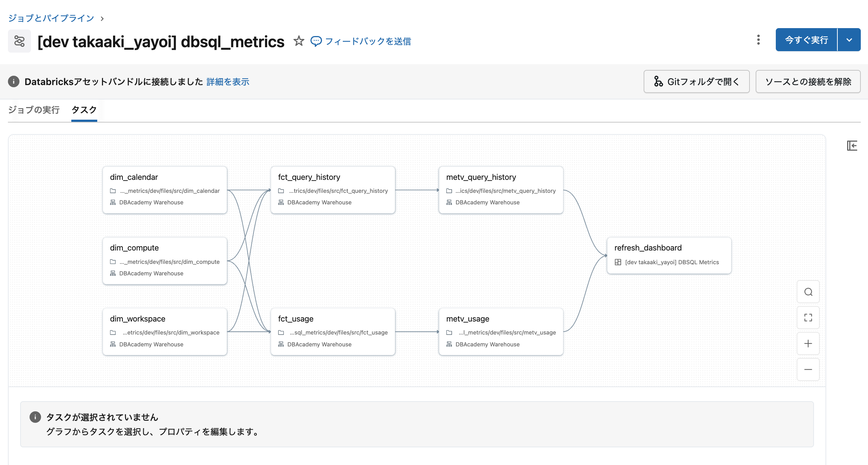This screenshot has width=868, height=465.
Task: Toggle the side panel collapse icon
Action: [852, 146]
